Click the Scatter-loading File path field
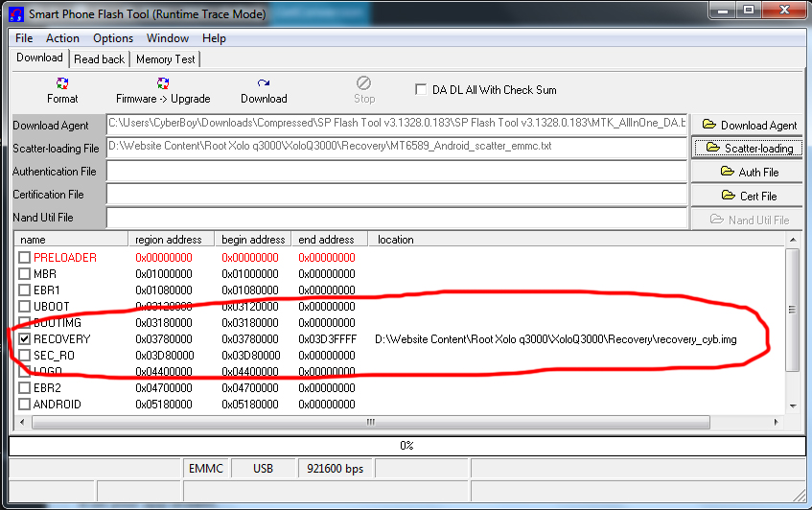This screenshot has width=812, height=510. pos(397,148)
